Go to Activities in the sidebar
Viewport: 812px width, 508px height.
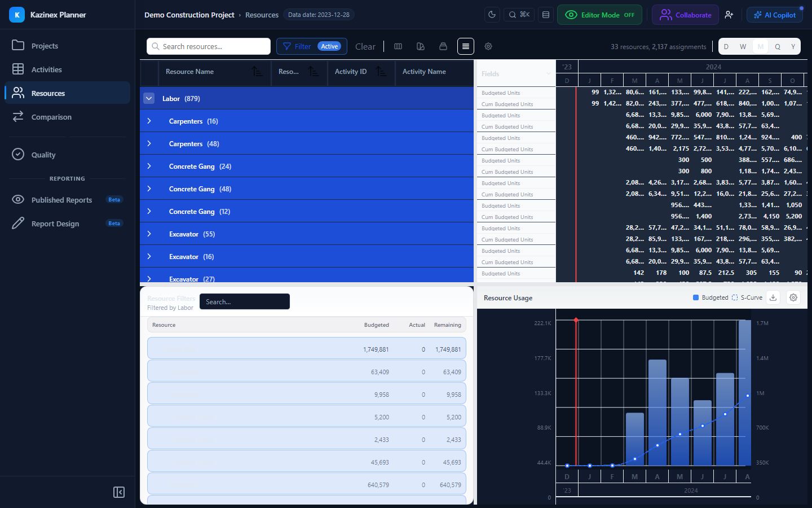tap(67, 69)
